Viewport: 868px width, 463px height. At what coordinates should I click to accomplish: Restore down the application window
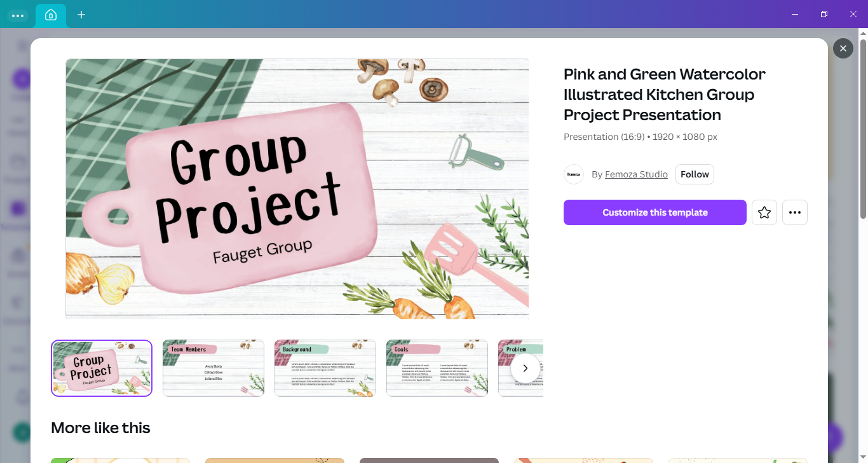click(x=824, y=14)
